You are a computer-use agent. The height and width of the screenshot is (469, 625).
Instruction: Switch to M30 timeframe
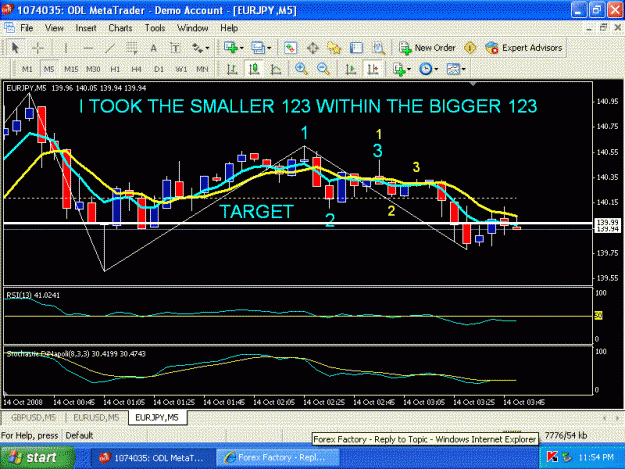[x=93, y=69]
